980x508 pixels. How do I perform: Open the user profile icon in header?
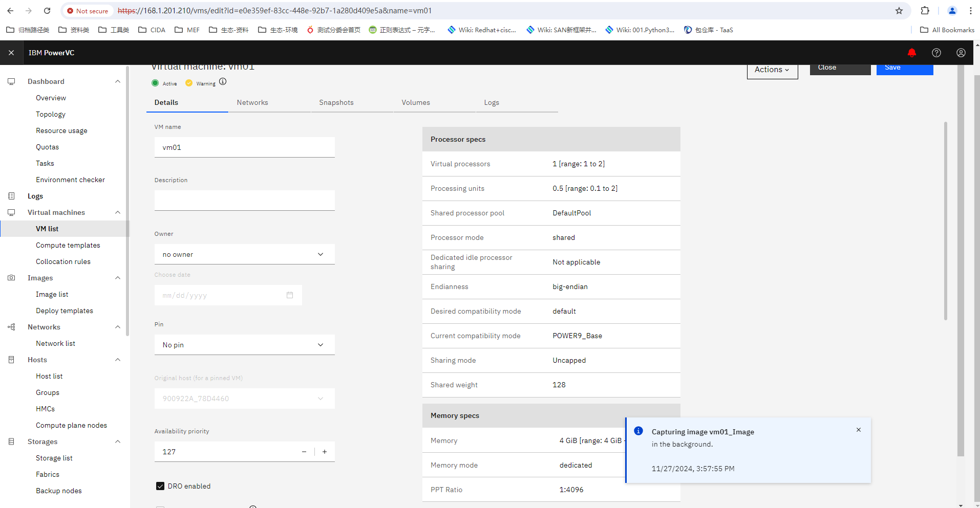click(961, 53)
